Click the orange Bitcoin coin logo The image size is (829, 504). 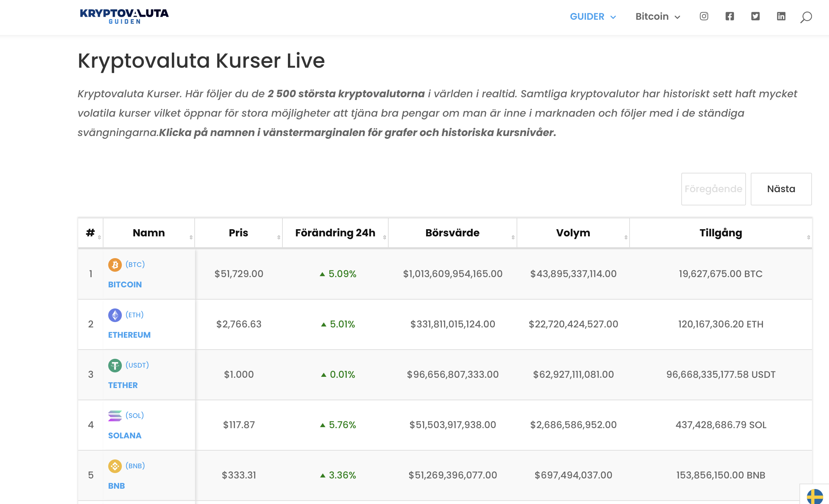115,265
